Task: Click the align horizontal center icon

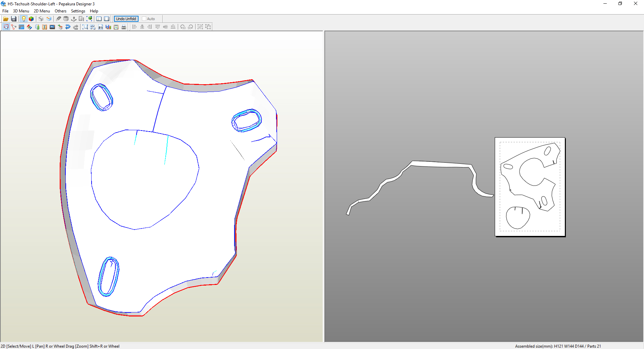Action: [x=142, y=27]
